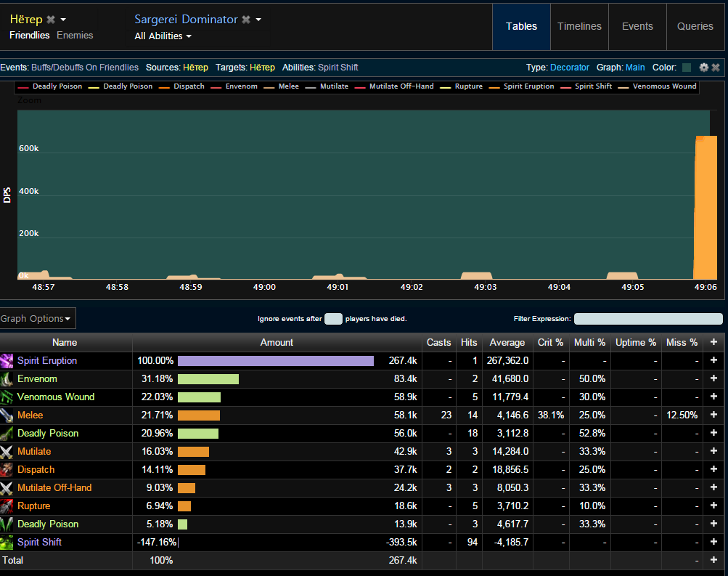Toggle Envenom series in graph legend
Image resolution: width=728 pixels, height=576 pixels.
coord(234,86)
